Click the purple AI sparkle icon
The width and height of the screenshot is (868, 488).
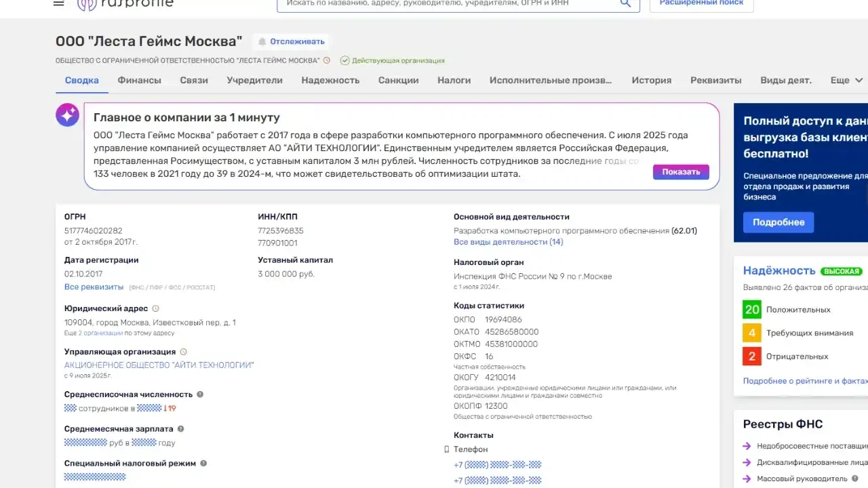coord(67,115)
